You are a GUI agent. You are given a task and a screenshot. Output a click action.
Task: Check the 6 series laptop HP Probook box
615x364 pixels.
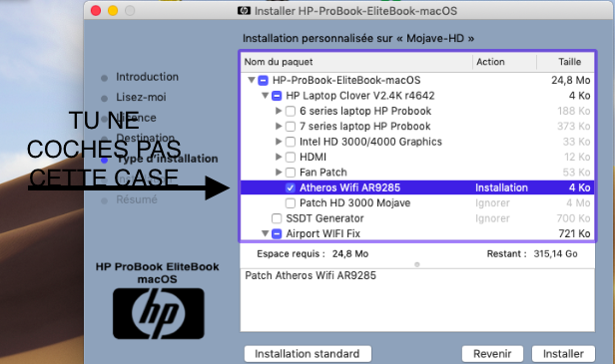pos(291,112)
